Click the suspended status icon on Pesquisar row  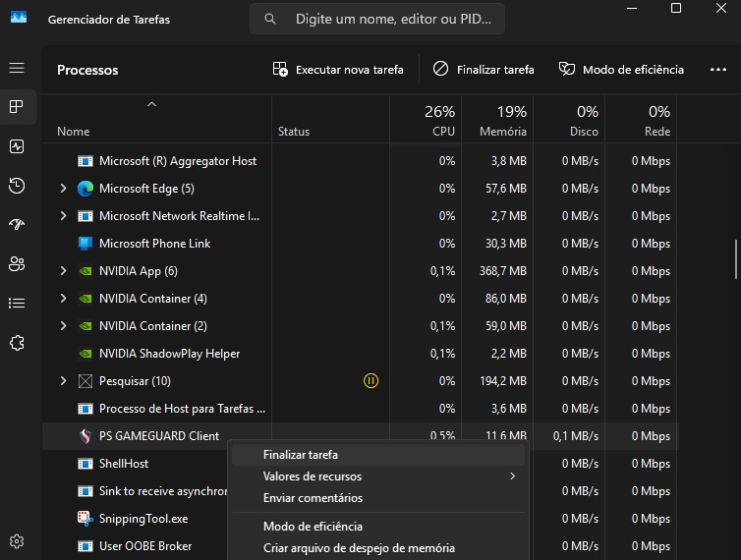pos(370,381)
